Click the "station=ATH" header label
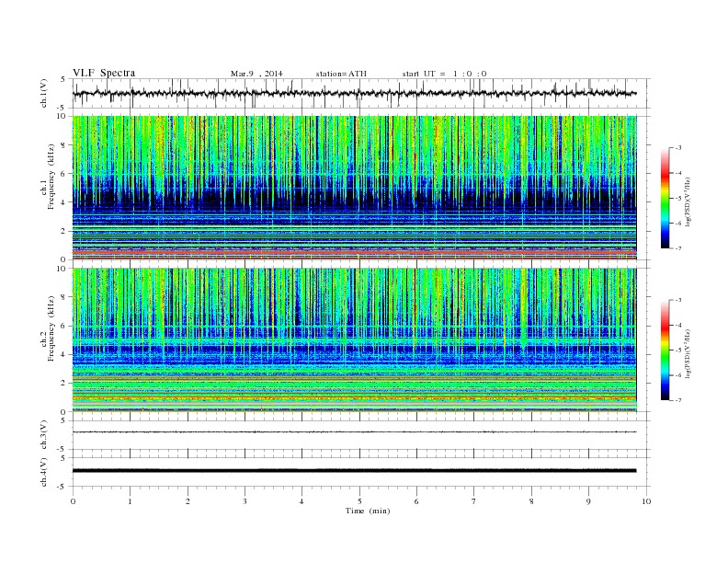This screenshot has height=563, width=728. click(341, 74)
